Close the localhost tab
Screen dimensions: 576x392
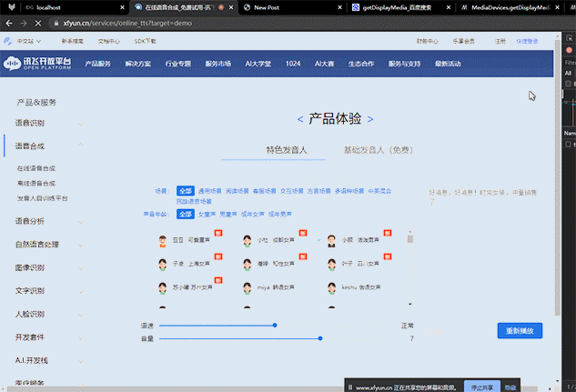coord(122,7)
